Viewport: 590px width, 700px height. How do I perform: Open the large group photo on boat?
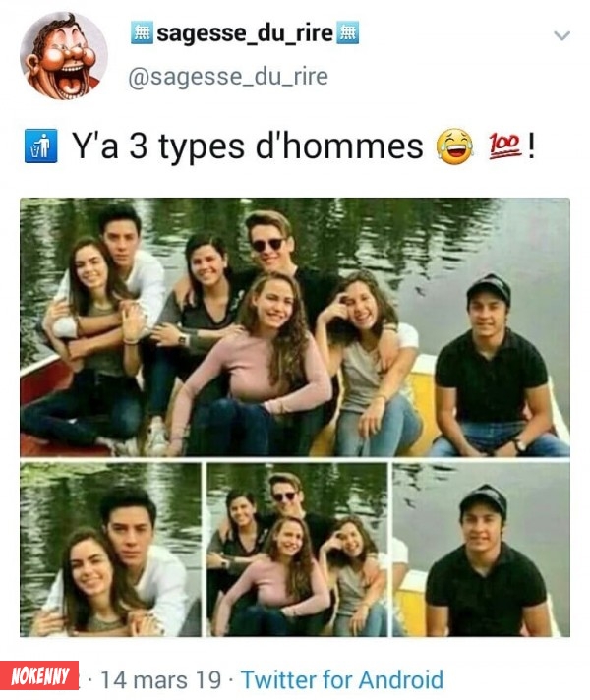click(x=295, y=327)
